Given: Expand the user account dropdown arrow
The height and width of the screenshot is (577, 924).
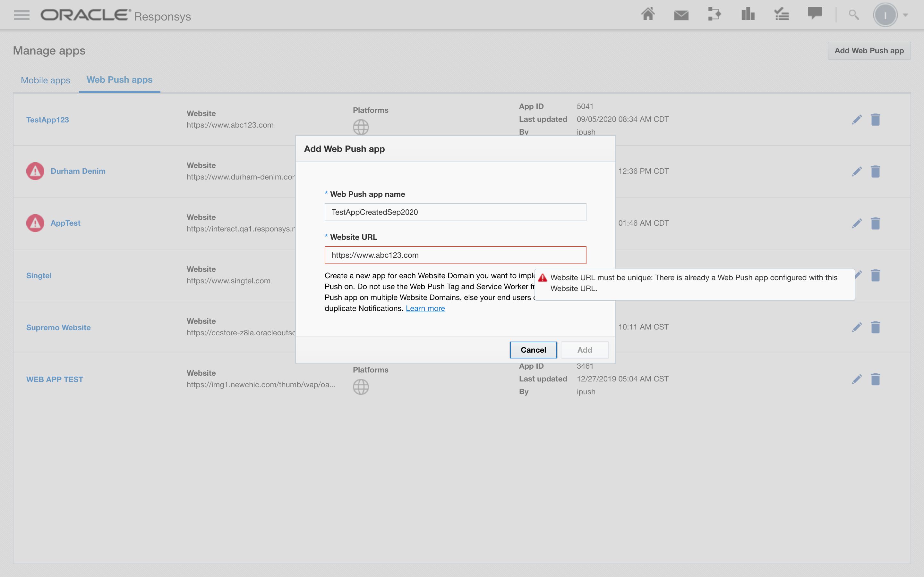Looking at the screenshot, I should click(905, 15).
